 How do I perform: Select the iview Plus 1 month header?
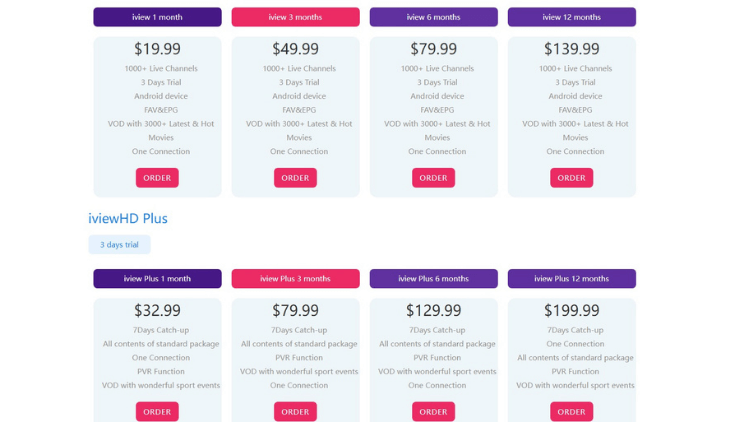pyautogui.click(x=157, y=279)
